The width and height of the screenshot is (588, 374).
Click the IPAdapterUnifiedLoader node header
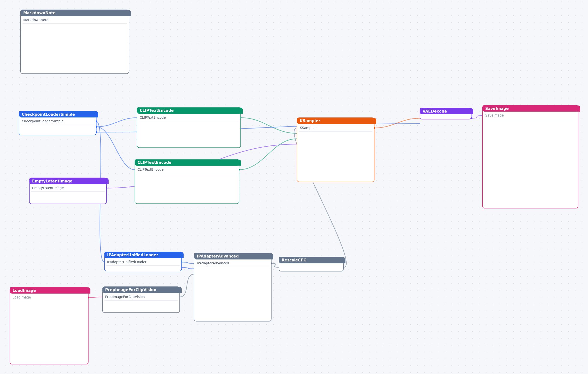[x=144, y=255]
